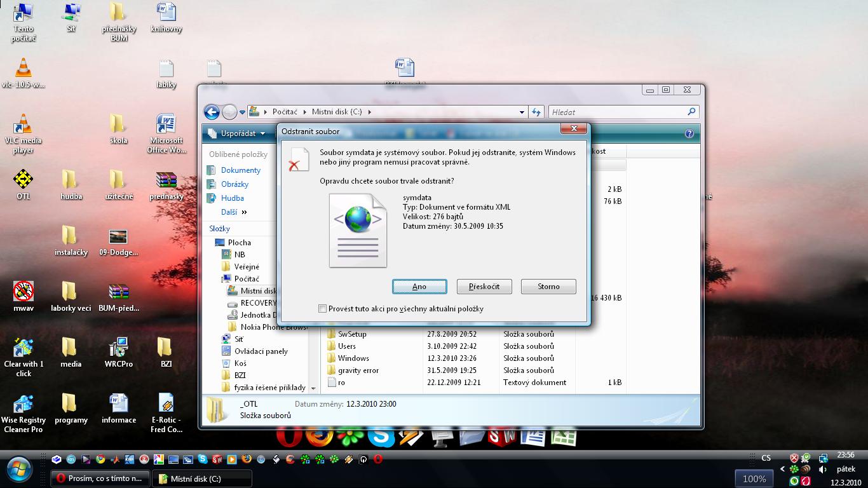Viewport: 868px width, 488px height.
Task: Launch Firefox from the quick launch bar
Action: click(x=246, y=459)
